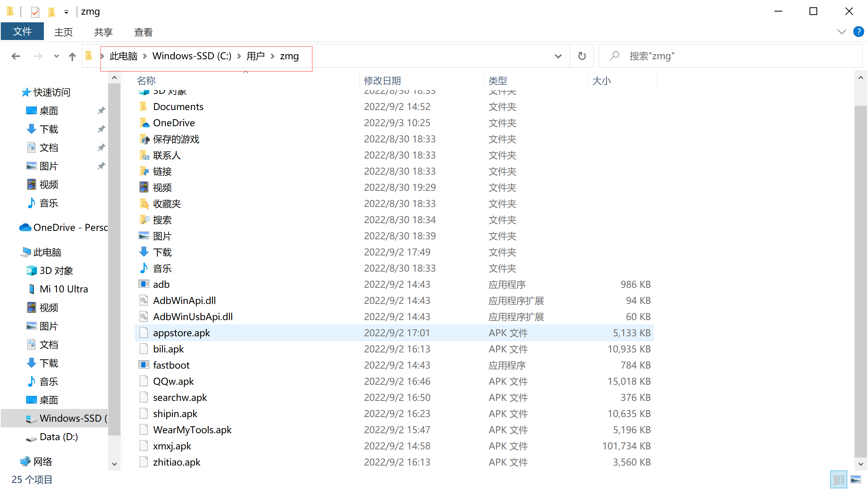Viewport: 868px width, 489px height.
Task: Select 此电脑 in the navigation pane
Action: coord(47,252)
